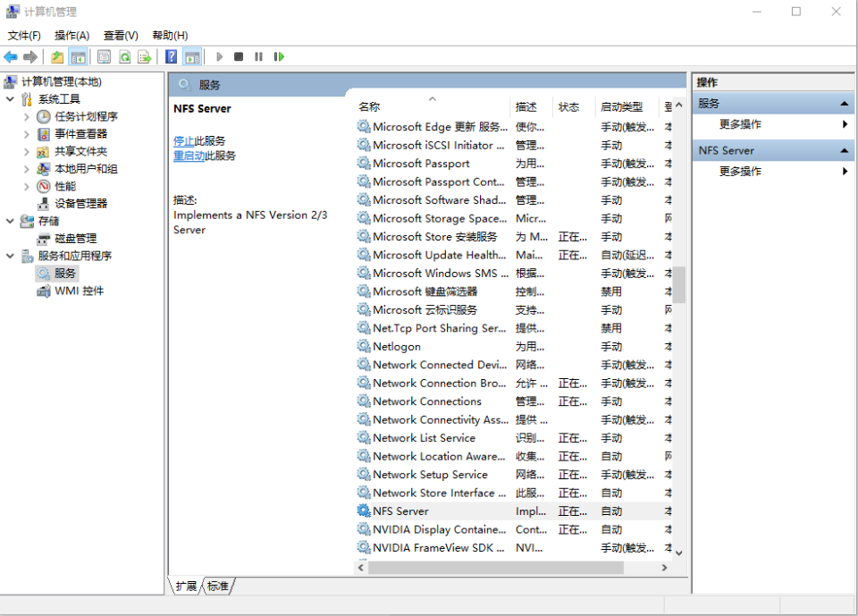Select NVIDIA Display Container service row
858x616 pixels.
tap(514, 529)
